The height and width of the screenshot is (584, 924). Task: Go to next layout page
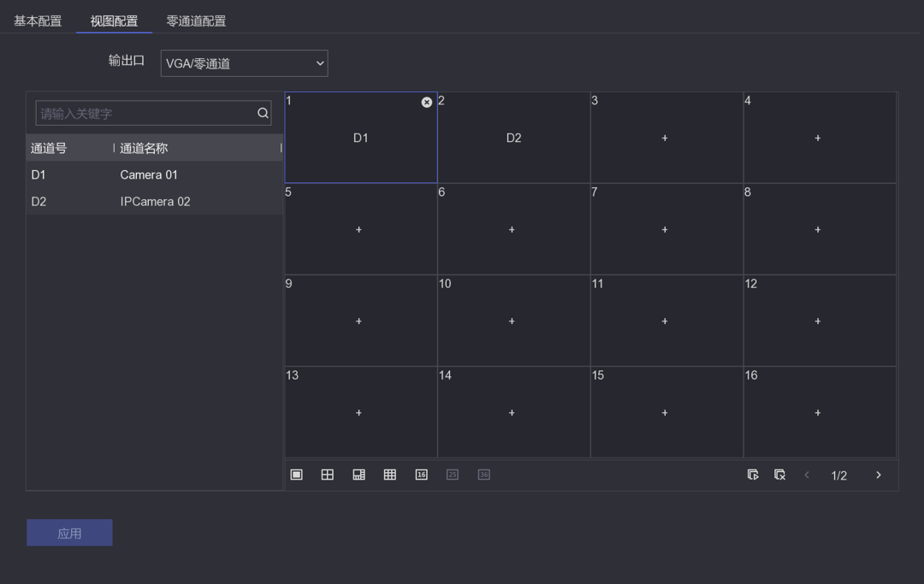point(878,475)
